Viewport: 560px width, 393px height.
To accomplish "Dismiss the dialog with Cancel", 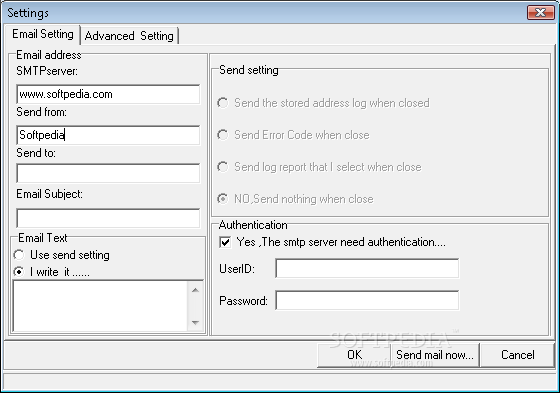I will click(518, 355).
